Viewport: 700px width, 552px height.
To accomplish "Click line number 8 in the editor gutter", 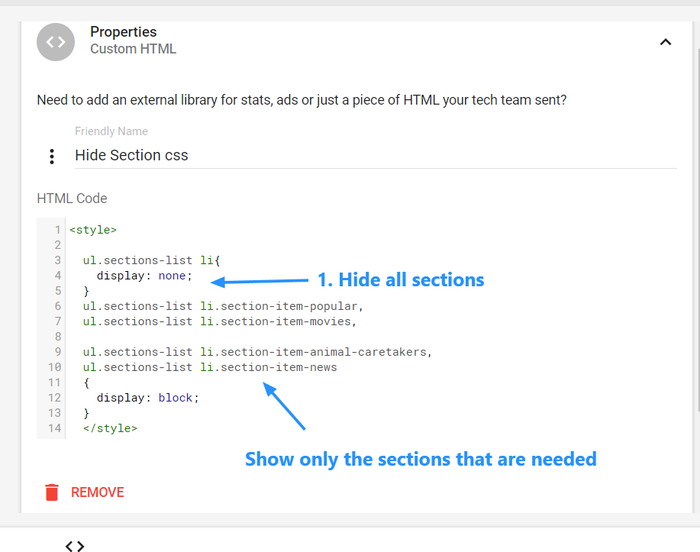I will (x=58, y=337).
